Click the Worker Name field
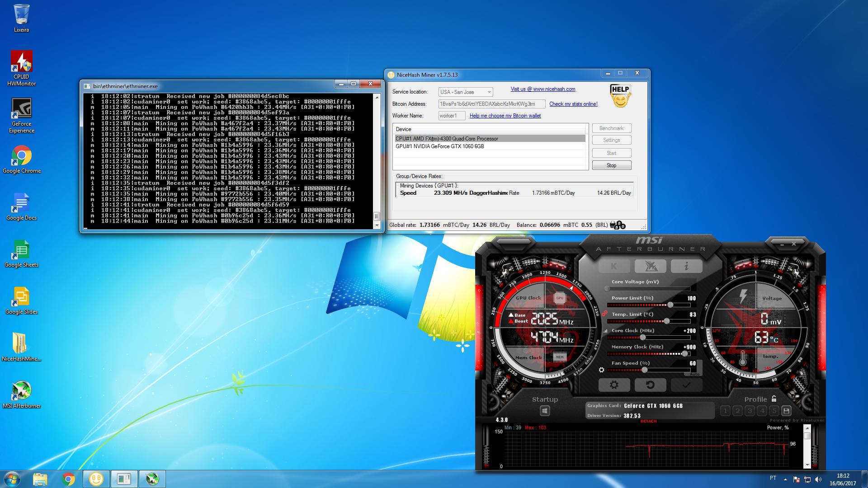The width and height of the screenshot is (868, 488). pos(452,116)
